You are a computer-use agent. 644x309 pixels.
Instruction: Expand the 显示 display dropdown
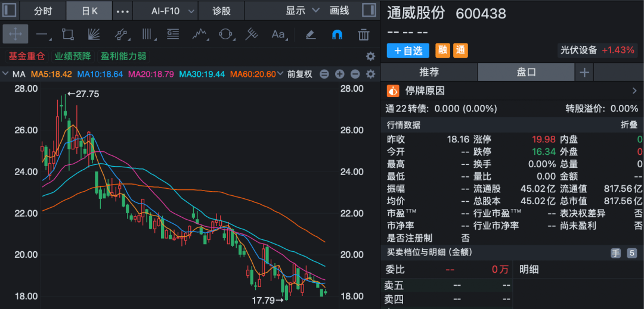[302, 11]
